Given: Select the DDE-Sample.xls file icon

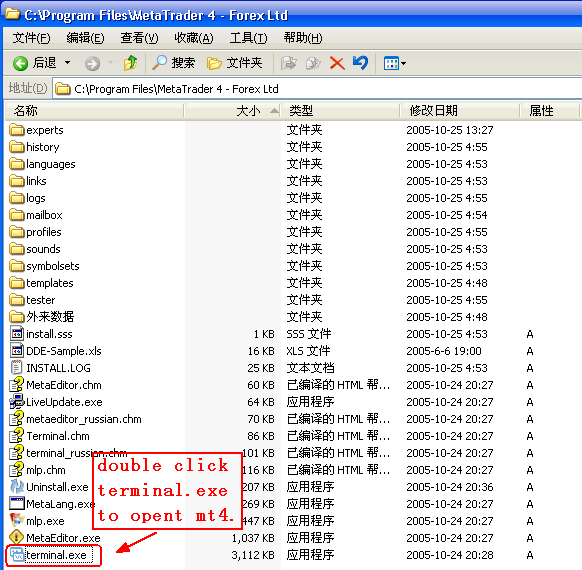Looking at the screenshot, I should (17, 351).
